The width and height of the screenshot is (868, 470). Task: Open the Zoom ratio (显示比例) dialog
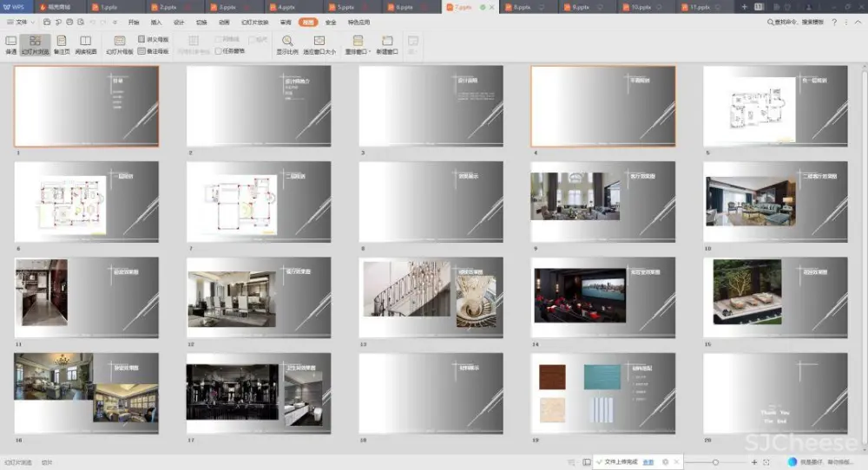click(x=287, y=44)
